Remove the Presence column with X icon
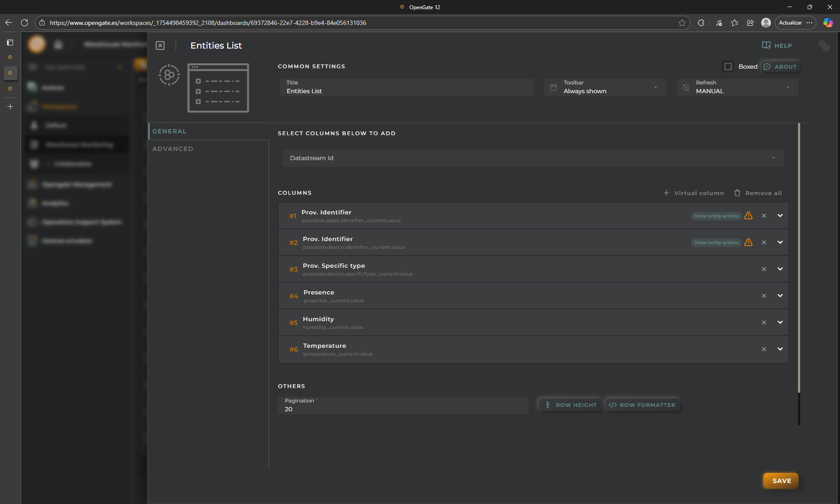840x504 pixels. pyautogui.click(x=763, y=296)
